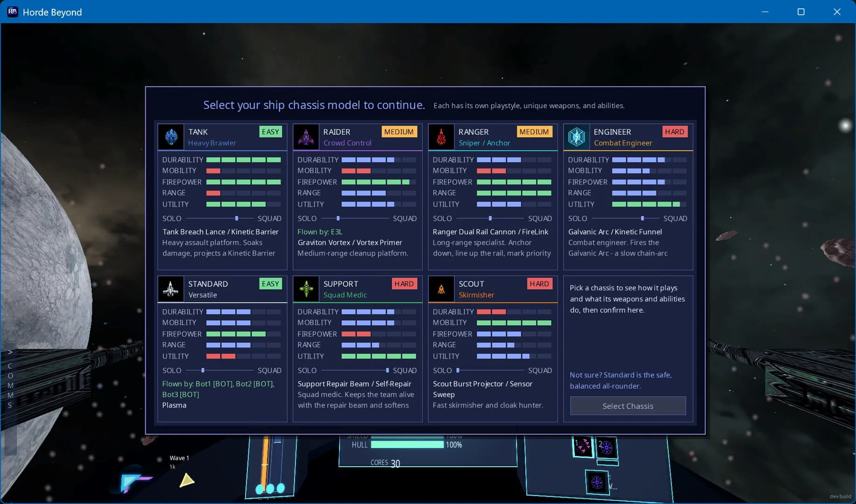Click the Scout MOBILITY stat bar

[x=514, y=322]
